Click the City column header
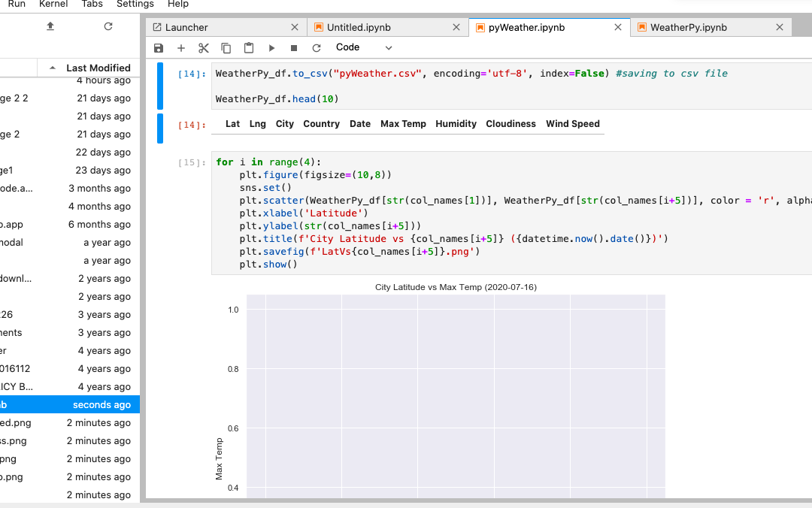Image resolution: width=812 pixels, height=508 pixels. point(285,124)
